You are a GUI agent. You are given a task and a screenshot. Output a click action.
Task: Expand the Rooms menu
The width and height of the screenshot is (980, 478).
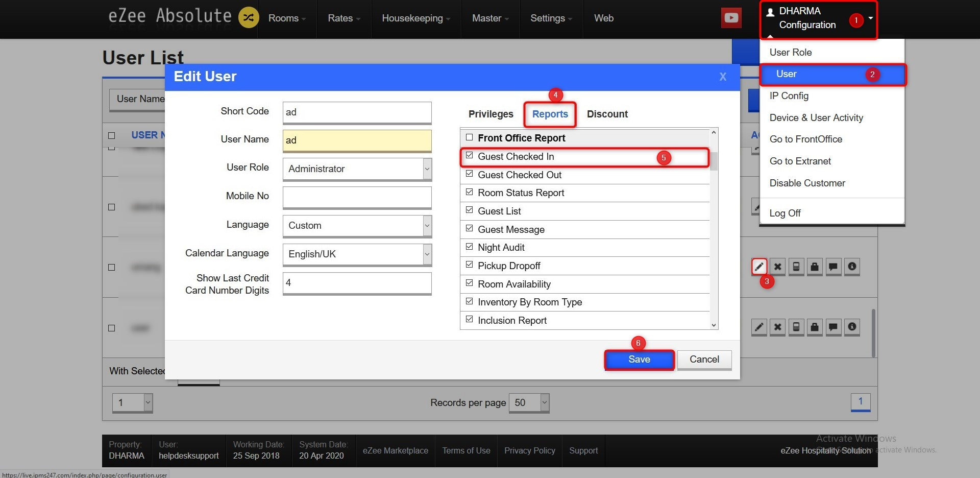coord(287,18)
